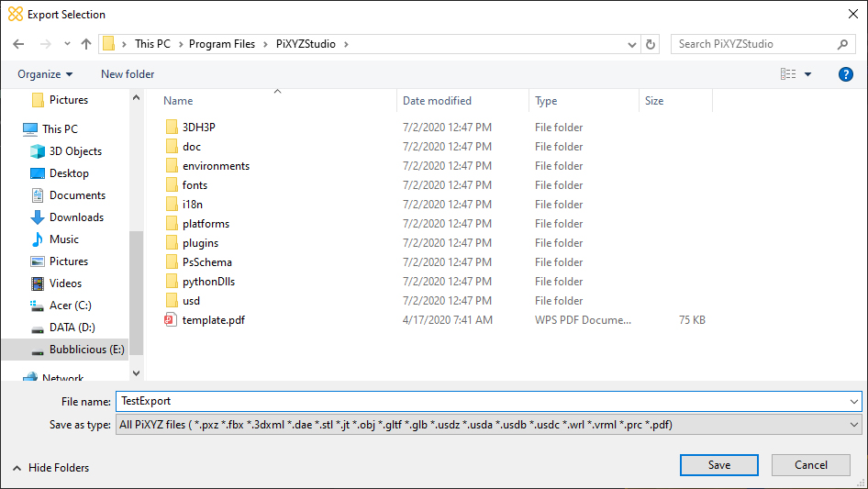This screenshot has width=868, height=489.
Task: Sort files by the Date modified column
Action: click(437, 101)
